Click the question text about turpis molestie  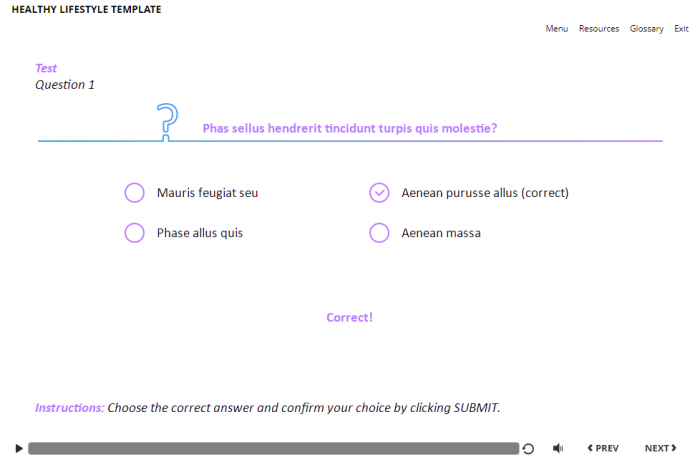click(x=349, y=128)
